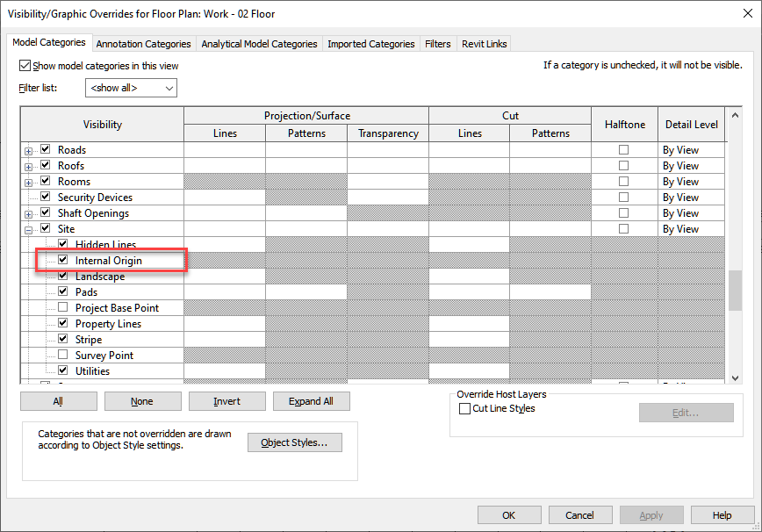
Task: Click the Object Styles button
Action: tap(294, 443)
